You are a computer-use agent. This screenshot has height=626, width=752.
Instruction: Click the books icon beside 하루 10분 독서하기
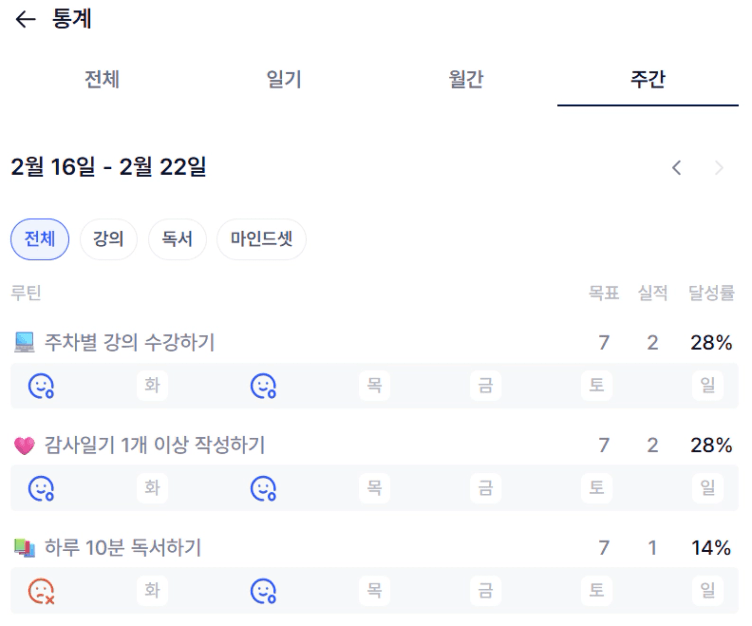24,548
